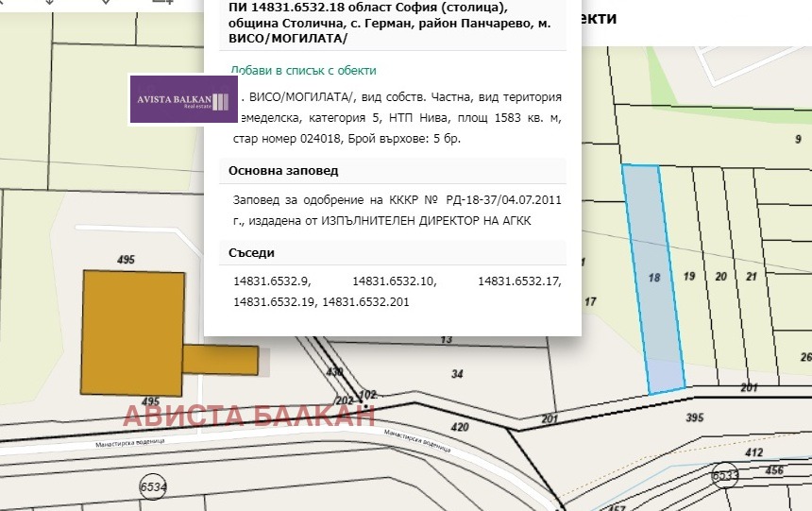Image resolution: width=812 pixels, height=511 pixels.
Task: Click the 'Съседи' section heading
Action: pos(252,253)
